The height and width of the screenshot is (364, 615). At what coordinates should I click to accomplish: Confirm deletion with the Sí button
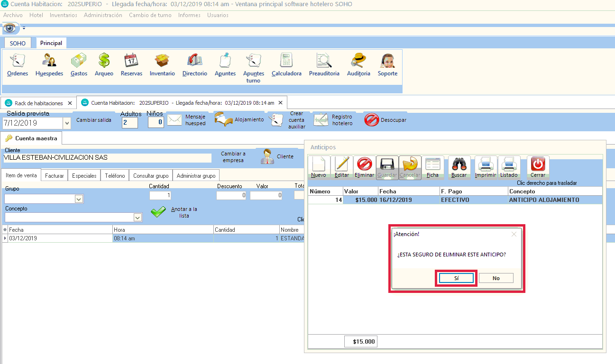(x=456, y=278)
